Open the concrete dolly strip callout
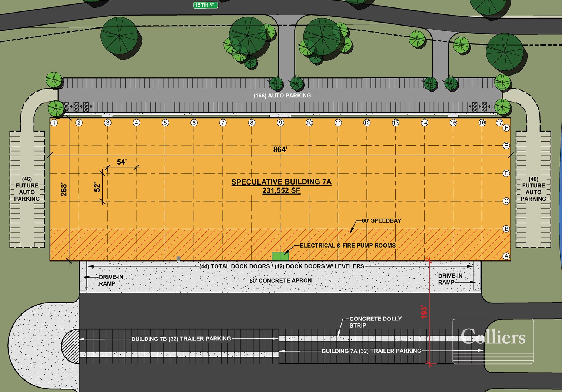Viewport: 562px width, 392px height. 376,321
